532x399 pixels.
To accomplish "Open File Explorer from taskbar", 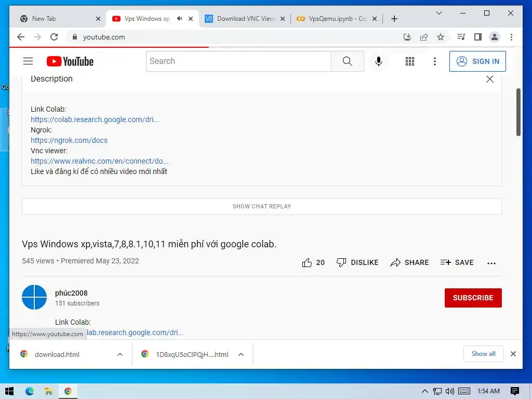I will tap(48, 391).
